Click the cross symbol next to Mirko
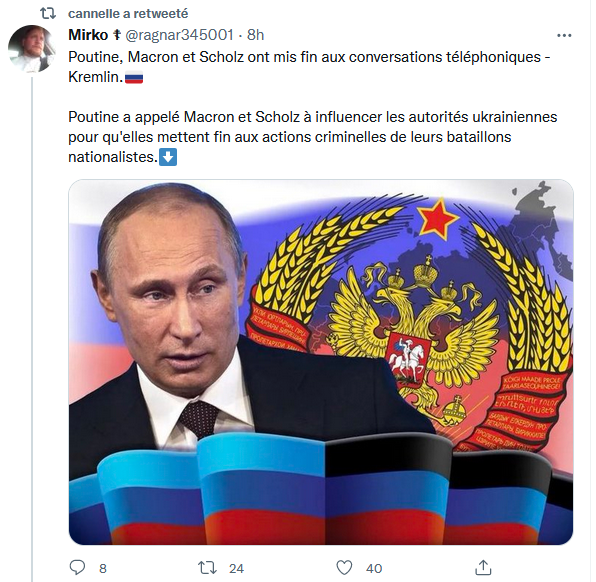This screenshot has height=582, width=596. [117, 35]
